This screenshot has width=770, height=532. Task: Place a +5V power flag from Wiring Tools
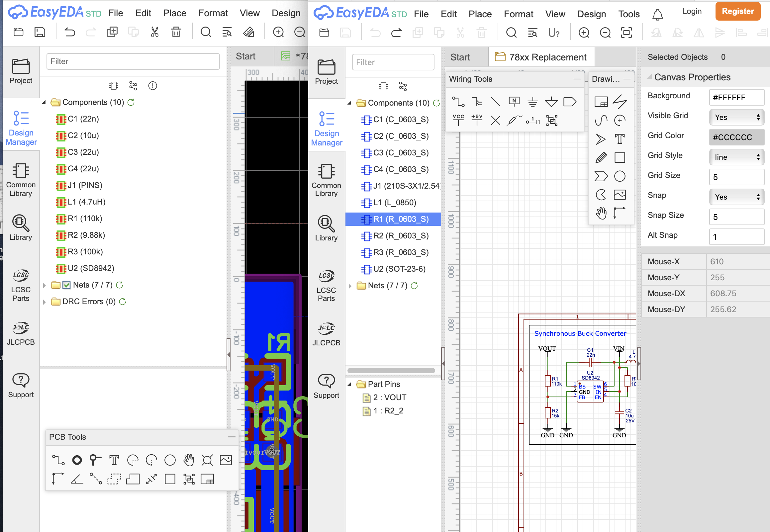[477, 120]
